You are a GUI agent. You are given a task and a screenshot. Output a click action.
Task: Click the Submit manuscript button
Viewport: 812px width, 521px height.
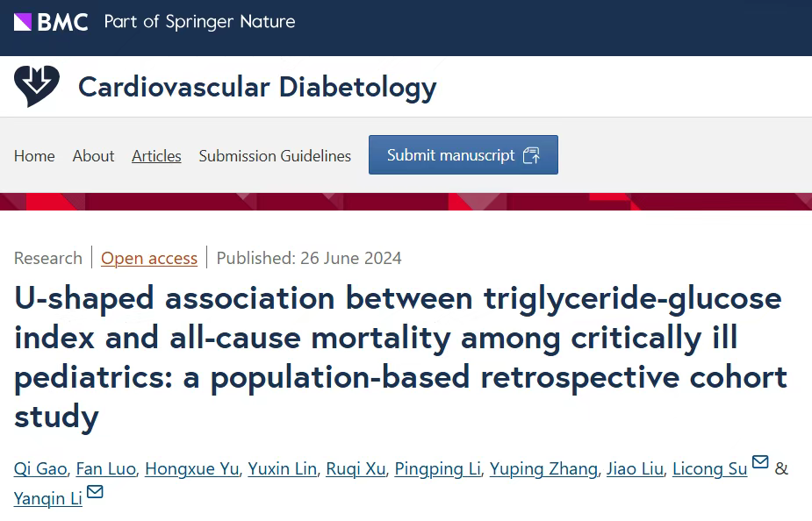[x=463, y=154]
